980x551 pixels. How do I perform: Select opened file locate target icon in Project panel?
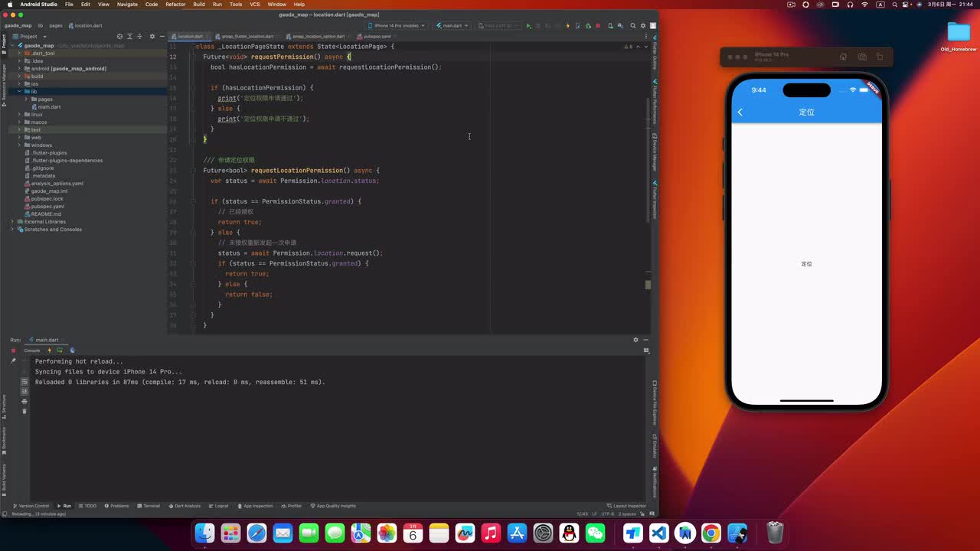pyautogui.click(x=119, y=36)
